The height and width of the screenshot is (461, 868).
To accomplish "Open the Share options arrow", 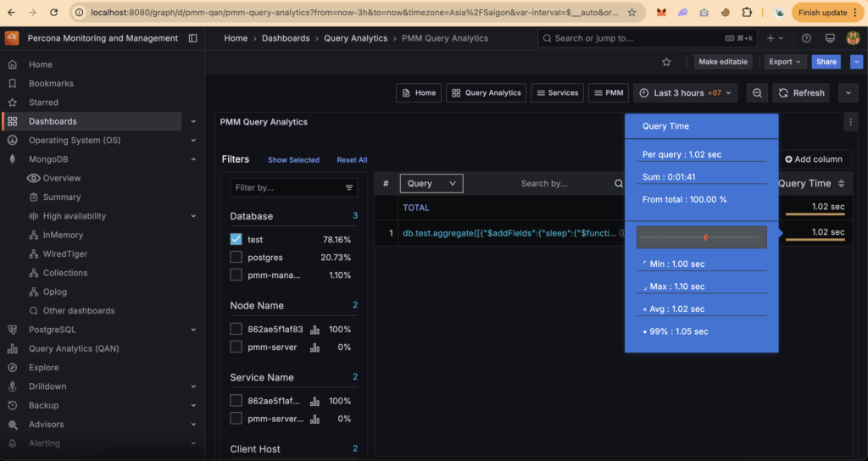I will coord(856,62).
